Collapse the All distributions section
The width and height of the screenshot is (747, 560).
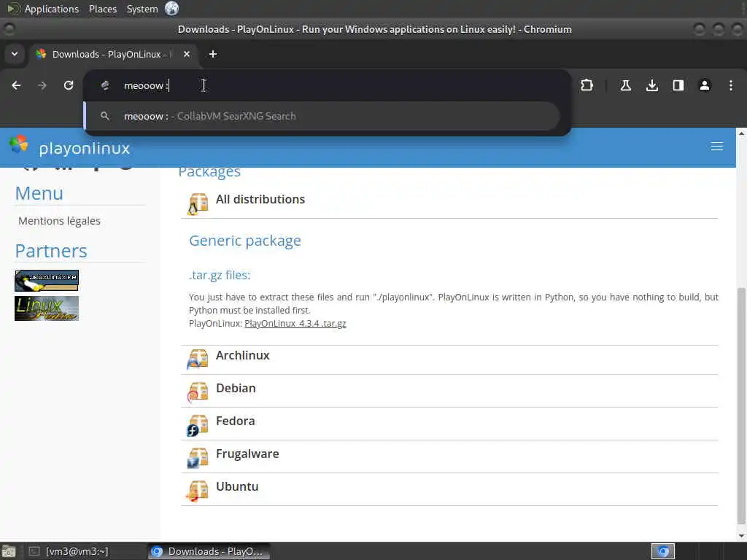tap(260, 199)
